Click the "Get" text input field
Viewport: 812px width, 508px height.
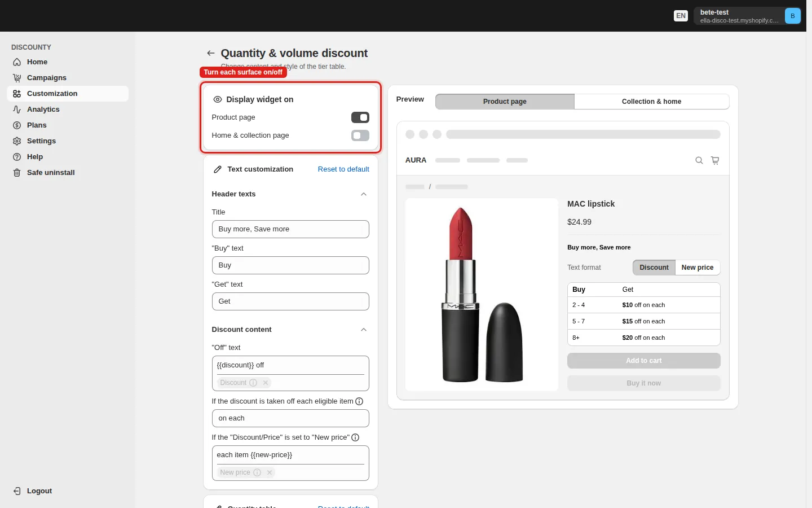coord(290,301)
